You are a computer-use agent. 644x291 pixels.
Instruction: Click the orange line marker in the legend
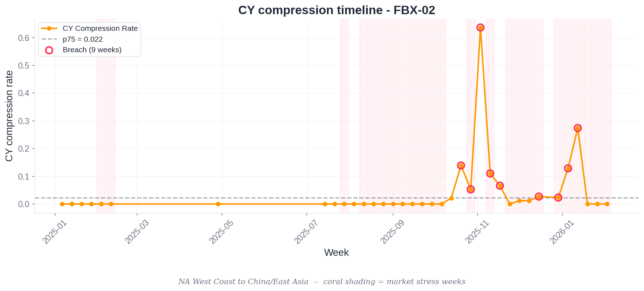click(49, 28)
